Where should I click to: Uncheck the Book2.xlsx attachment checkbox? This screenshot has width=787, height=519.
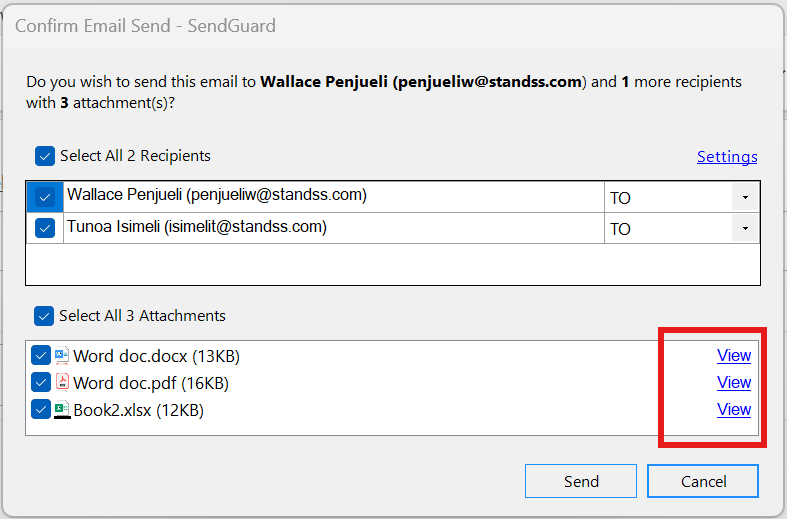[x=41, y=410]
